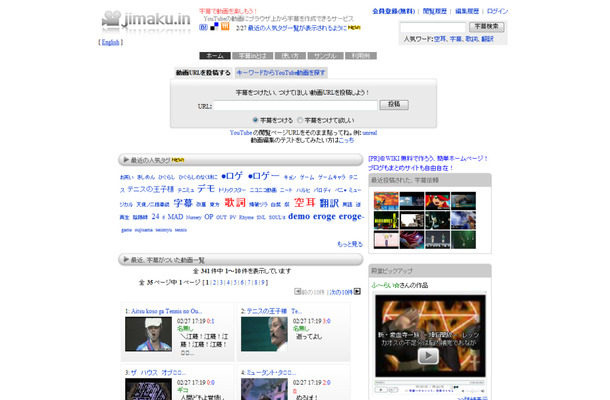Image resolution: width=610 pixels, height=400 pixels.
Task: Click the subtitle search input field
Action: point(433,27)
